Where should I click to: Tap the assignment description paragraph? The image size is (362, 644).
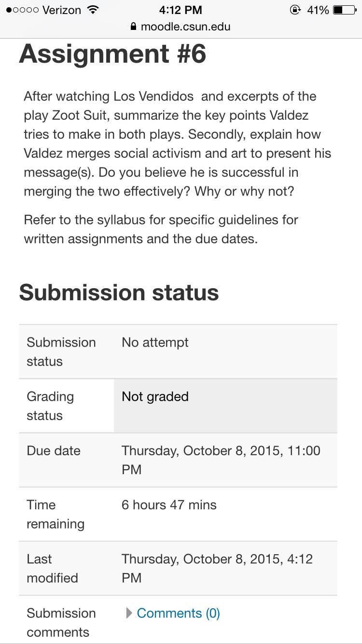click(x=178, y=144)
